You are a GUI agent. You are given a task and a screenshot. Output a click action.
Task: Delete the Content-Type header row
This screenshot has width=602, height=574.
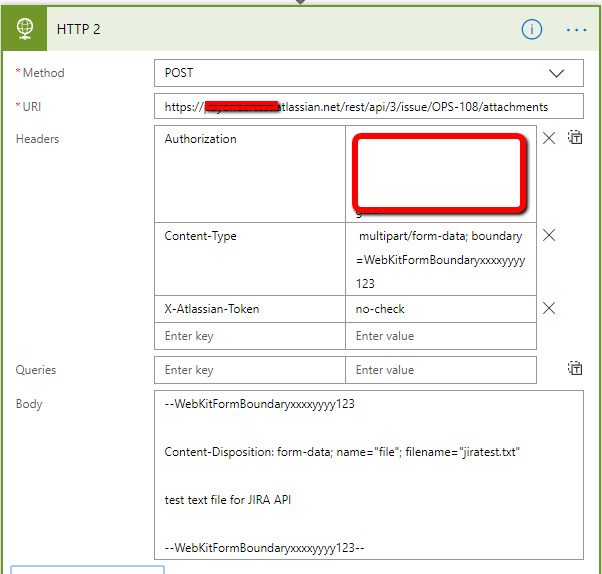point(549,235)
